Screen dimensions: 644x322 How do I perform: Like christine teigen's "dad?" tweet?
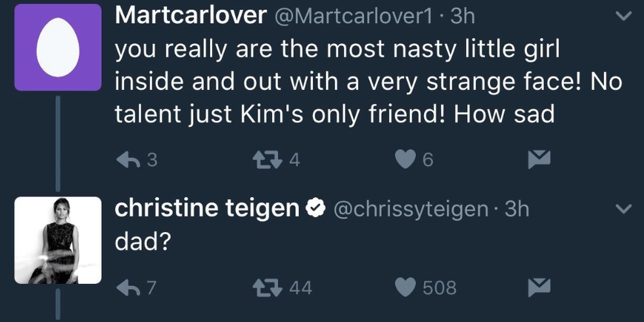pos(407,287)
